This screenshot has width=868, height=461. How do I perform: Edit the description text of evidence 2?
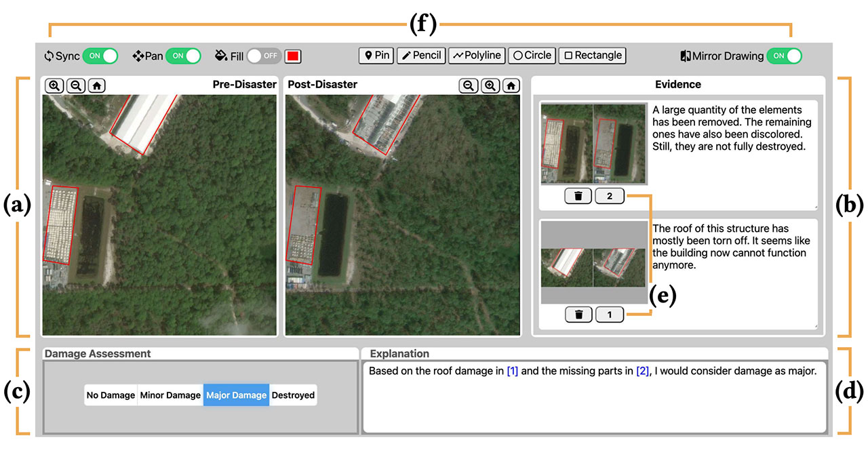(x=734, y=155)
